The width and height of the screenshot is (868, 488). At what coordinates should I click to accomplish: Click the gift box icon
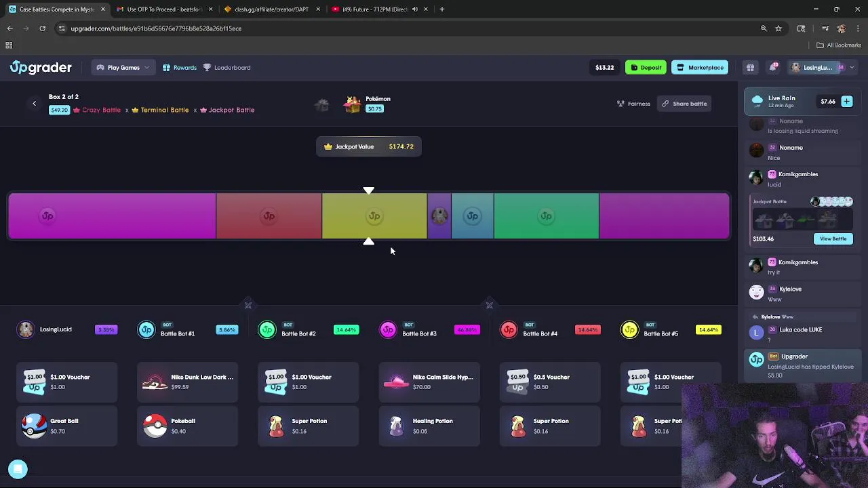click(x=750, y=67)
